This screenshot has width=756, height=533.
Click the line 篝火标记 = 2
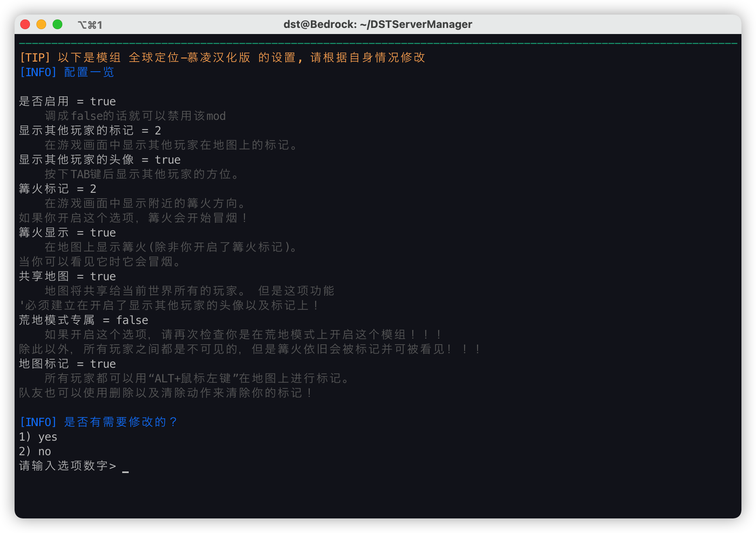pyautogui.click(x=58, y=189)
